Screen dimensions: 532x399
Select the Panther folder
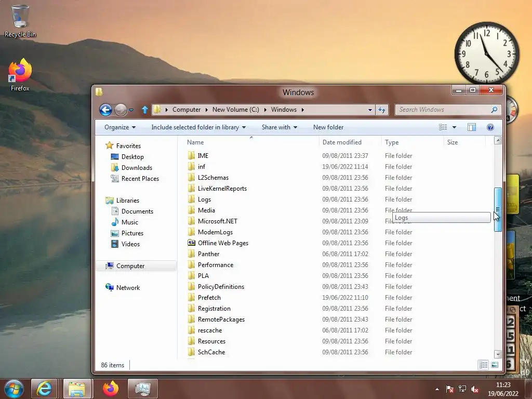[x=208, y=254]
